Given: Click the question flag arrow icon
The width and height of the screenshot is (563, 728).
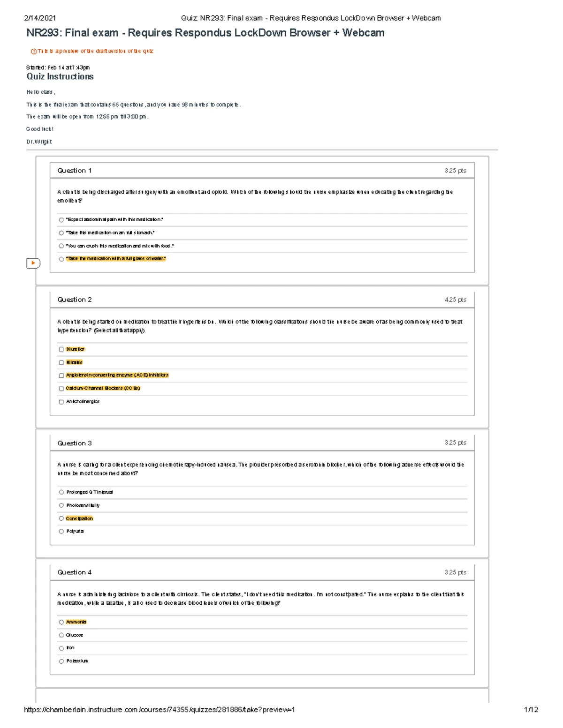Looking at the screenshot, I should tap(33, 263).
